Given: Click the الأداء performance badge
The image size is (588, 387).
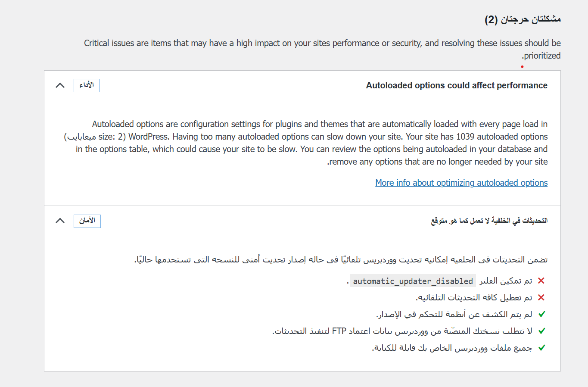Looking at the screenshot, I should (87, 85).
